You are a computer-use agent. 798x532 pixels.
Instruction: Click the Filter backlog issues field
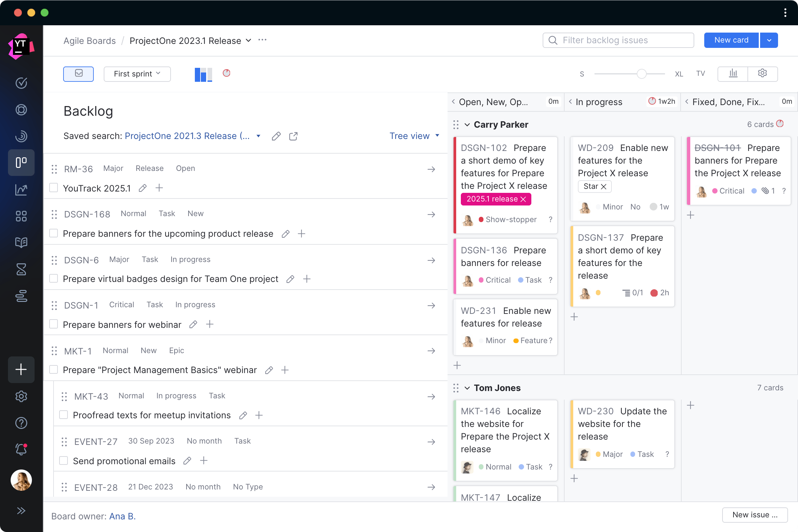click(617, 40)
